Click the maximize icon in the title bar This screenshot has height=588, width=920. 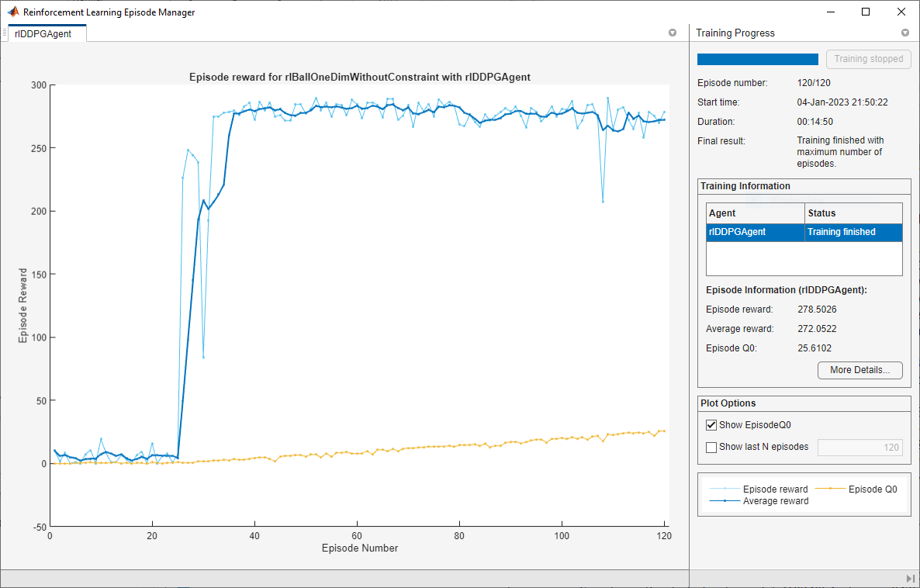coord(864,12)
